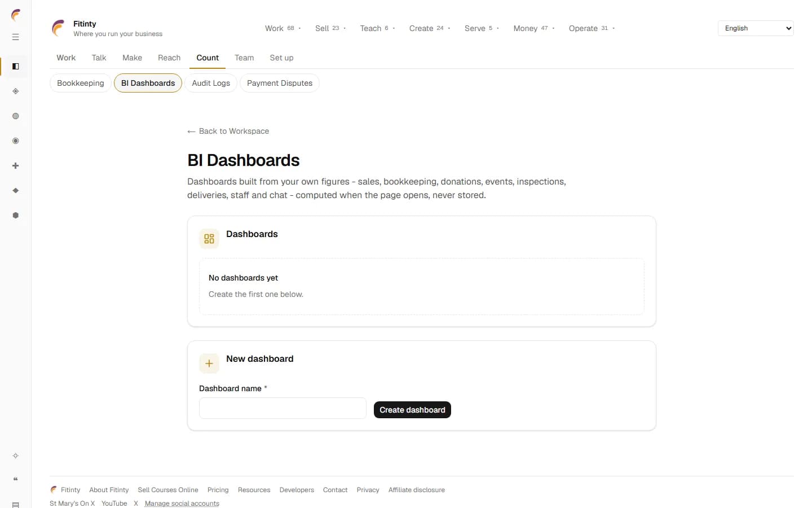Viewport: 812px width, 508px height.
Task: Switch to the Work tab
Action: (x=66, y=58)
